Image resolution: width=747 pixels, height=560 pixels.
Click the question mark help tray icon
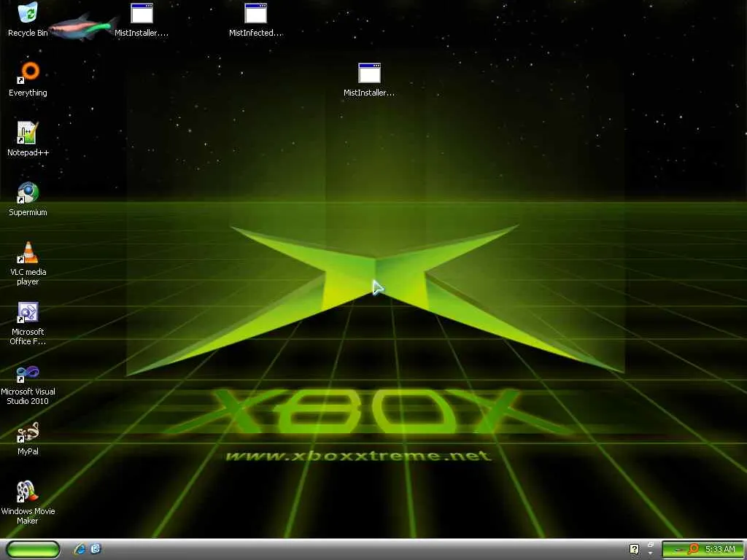(x=634, y=549)
